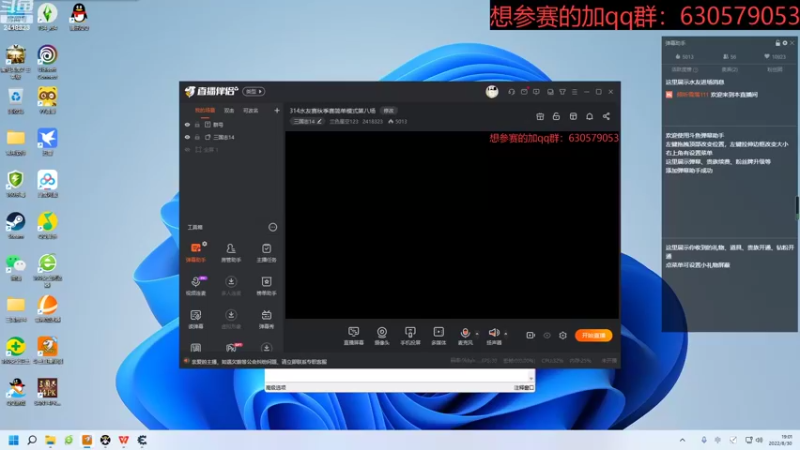This screenshot has width=800, height=450.
Task: Start streaming with orange 开始直播 button
Action: click(593, 335)
